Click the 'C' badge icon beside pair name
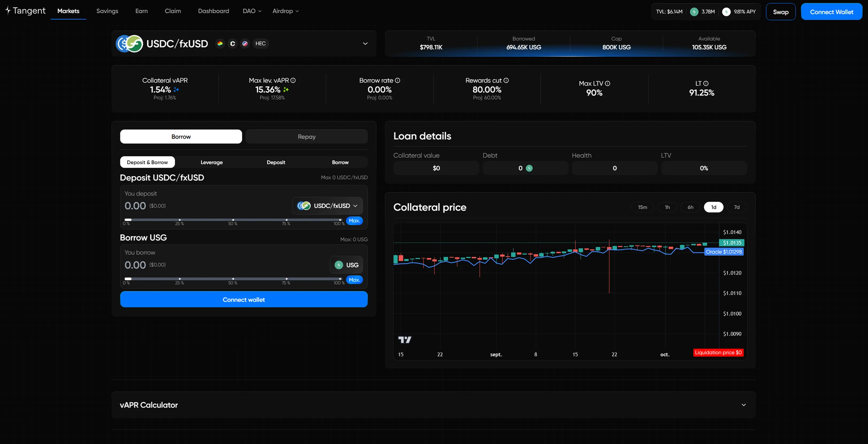The height and width of the screenshot is (444, 868). click(x=233, y=44)
